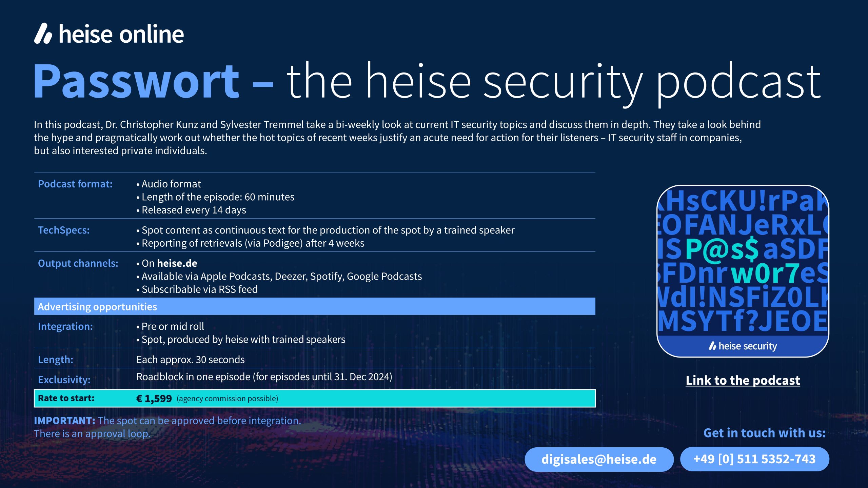The width and height of the screenshot is (868, 488).
Task: Click the "Subscribable via RSS feed" bullet
Action: pyautogui.click(x=199, y=289)
